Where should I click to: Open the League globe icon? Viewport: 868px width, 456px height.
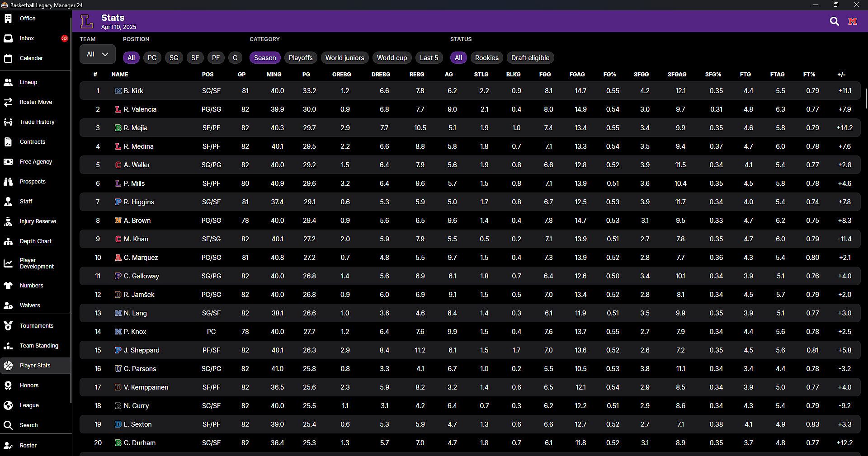(x=8, y=405)
